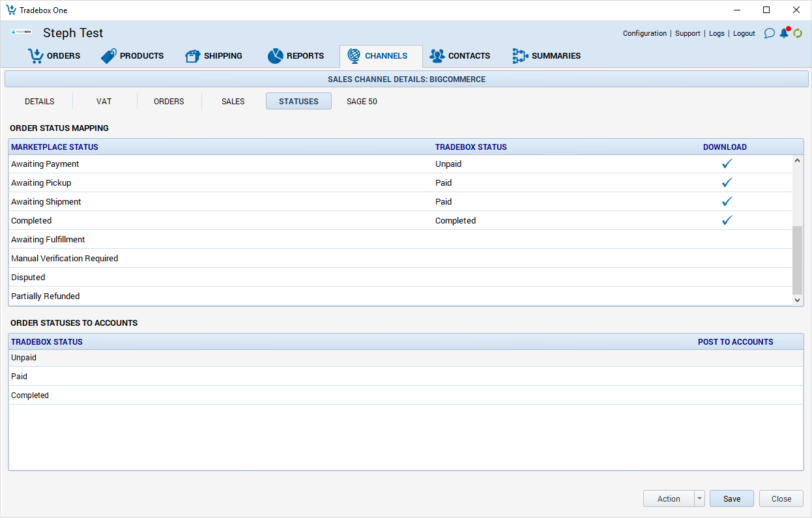Screen dimensions: 812x518
Task: Set Tradebox Status for Manual Verification Required
Action: coord(547,259)
